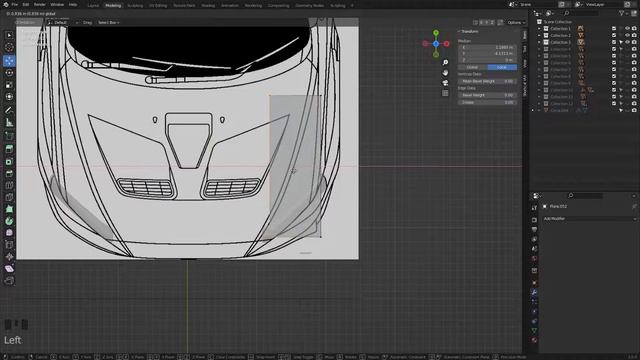This screenshot has width=640, height=360.
Task: Expand Collection 3 in outliner
Action: 539,42
